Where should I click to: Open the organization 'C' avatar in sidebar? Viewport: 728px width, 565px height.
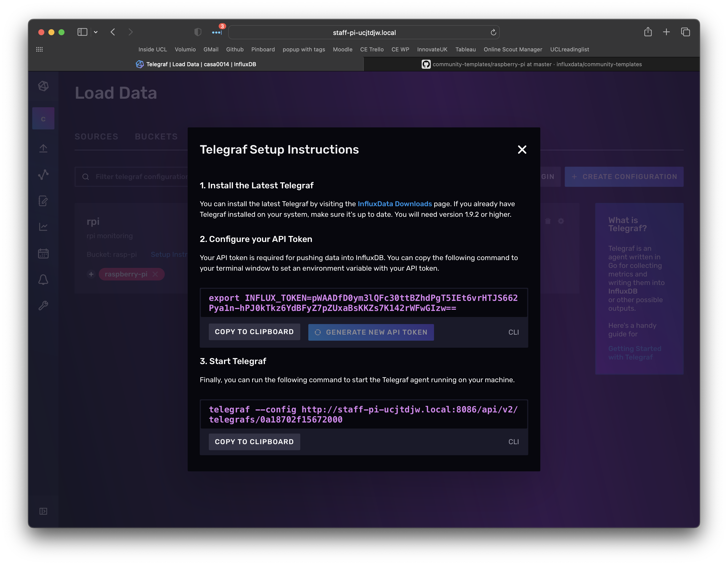point(43,119)
